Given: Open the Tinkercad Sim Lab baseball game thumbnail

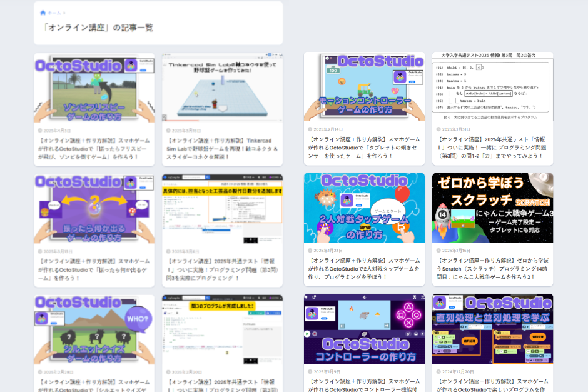Looking at the screenshot, I should (x=222, y=88).
